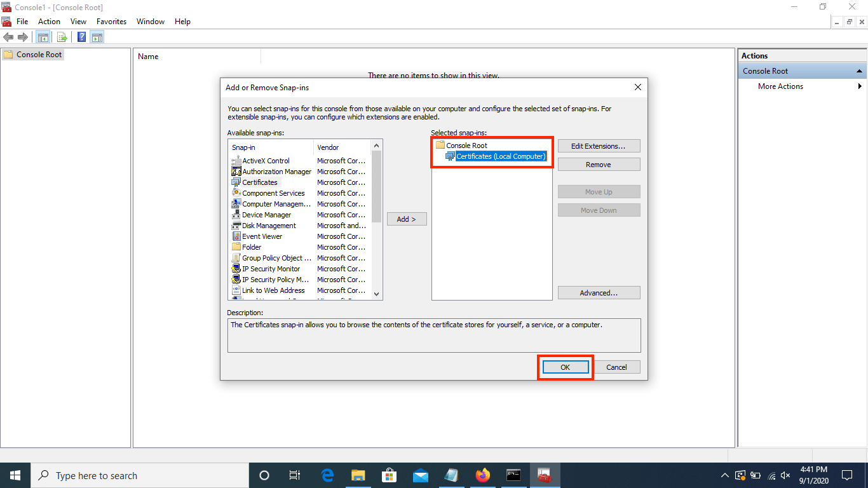868x488 pixels.
Task: Select the Event Viewer snap-in
Action: tap(262, 236)
